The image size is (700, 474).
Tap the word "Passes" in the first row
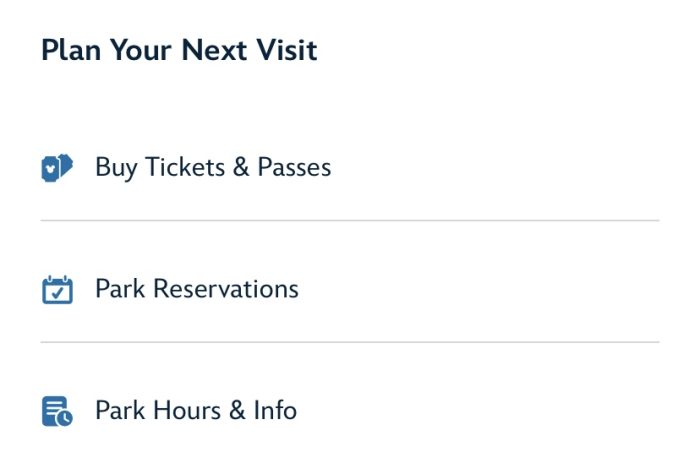[x=294, y=167]
